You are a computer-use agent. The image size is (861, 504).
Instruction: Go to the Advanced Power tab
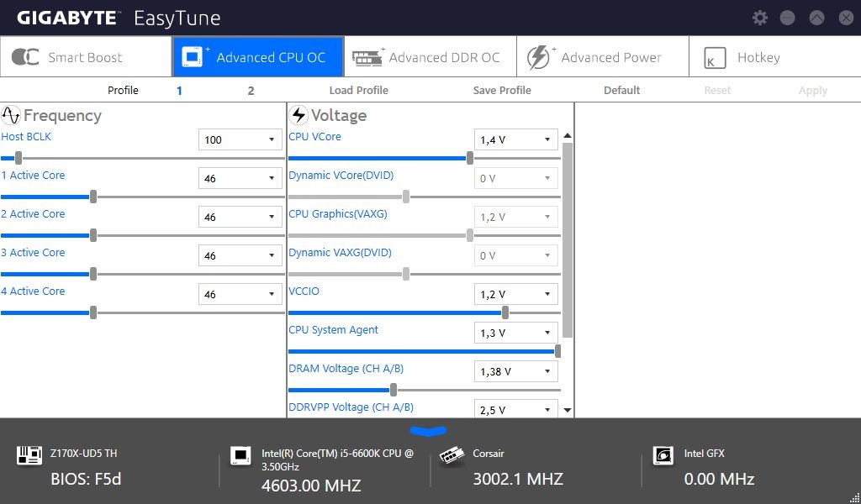(x=603, y=57)
